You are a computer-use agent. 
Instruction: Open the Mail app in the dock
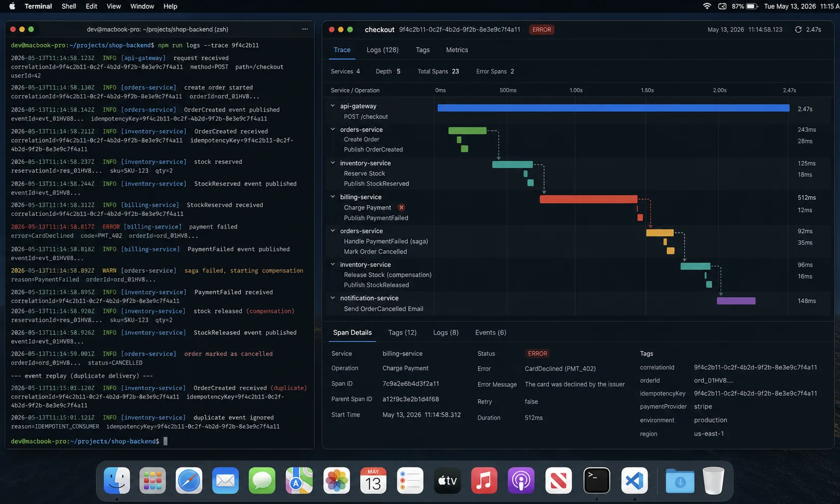[x=225, y=480]
